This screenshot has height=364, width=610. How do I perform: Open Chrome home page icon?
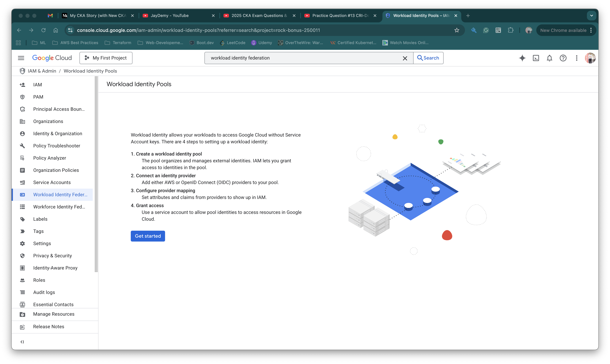tap(56, 30)
